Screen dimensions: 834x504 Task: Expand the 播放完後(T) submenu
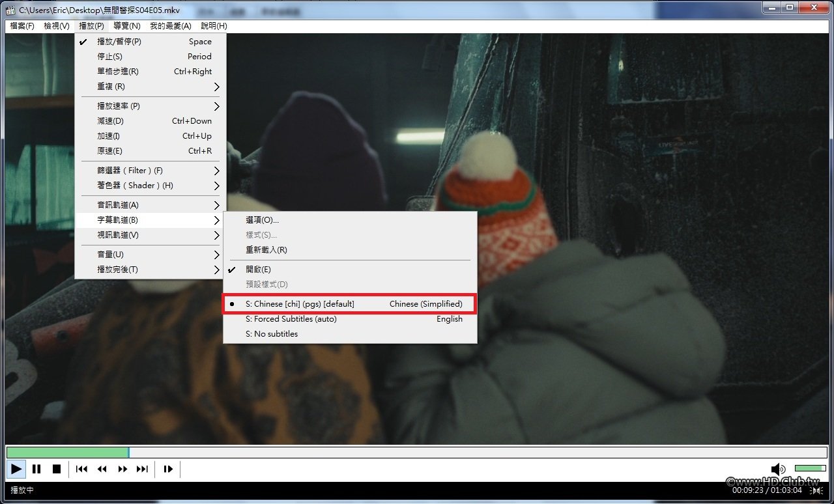pyautogui.click(x=151, y=270)
